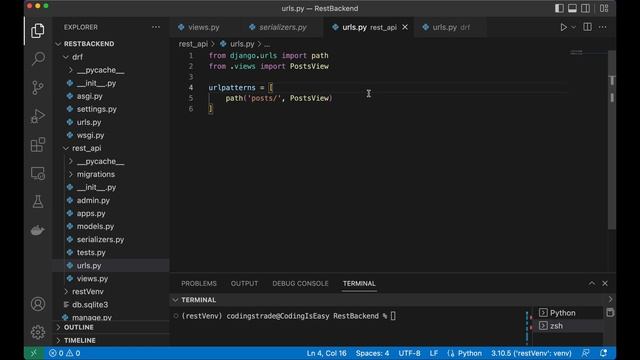Close the urls.py rest_api tab
640x360 pixels.
pyautogui.click(x=405, y=27)
